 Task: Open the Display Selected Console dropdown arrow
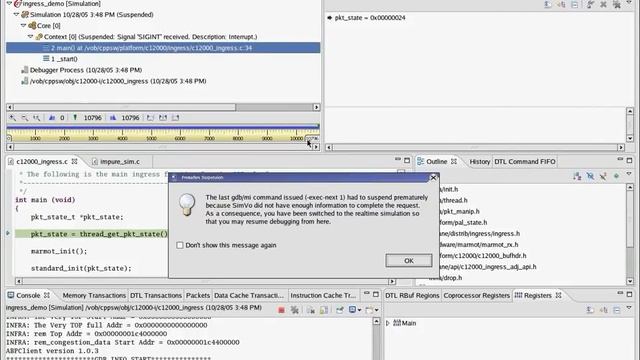click(359, 311)
